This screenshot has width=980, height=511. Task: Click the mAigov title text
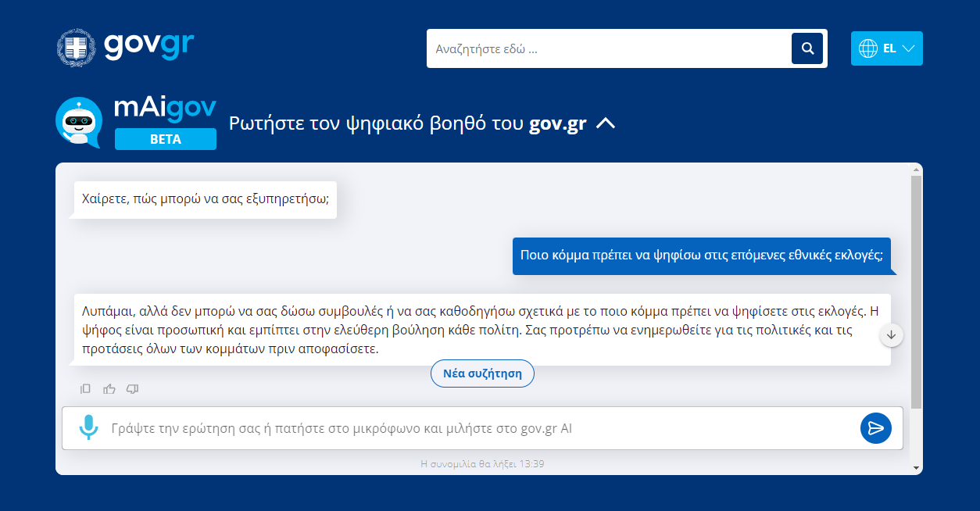point(165,109)
